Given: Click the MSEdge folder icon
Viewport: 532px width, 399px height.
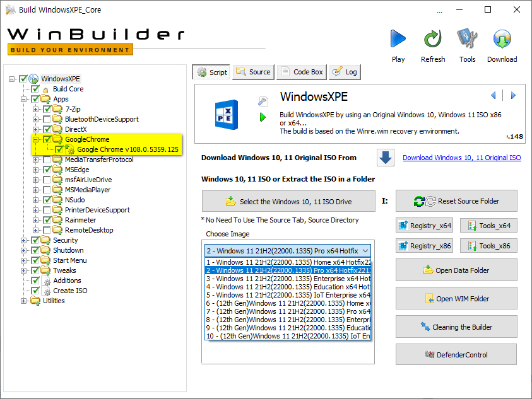Looking at the screenshot, I should click(x=57, y=170).
